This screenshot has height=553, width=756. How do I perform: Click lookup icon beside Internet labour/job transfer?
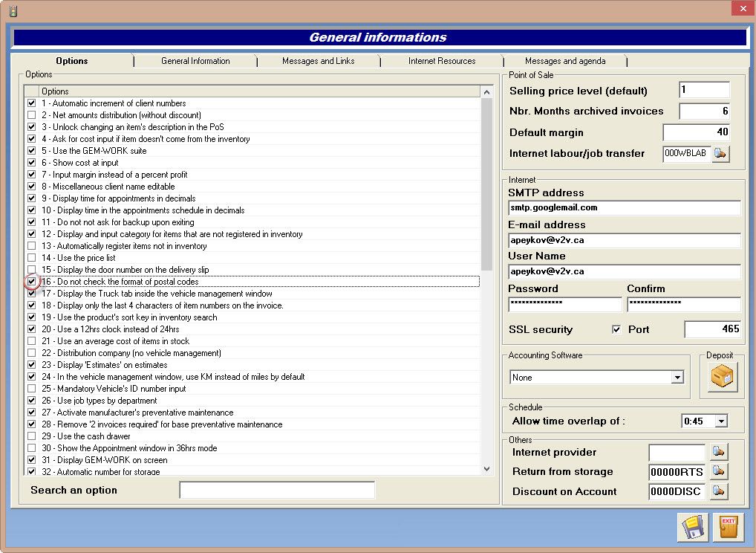coord(720,154)
